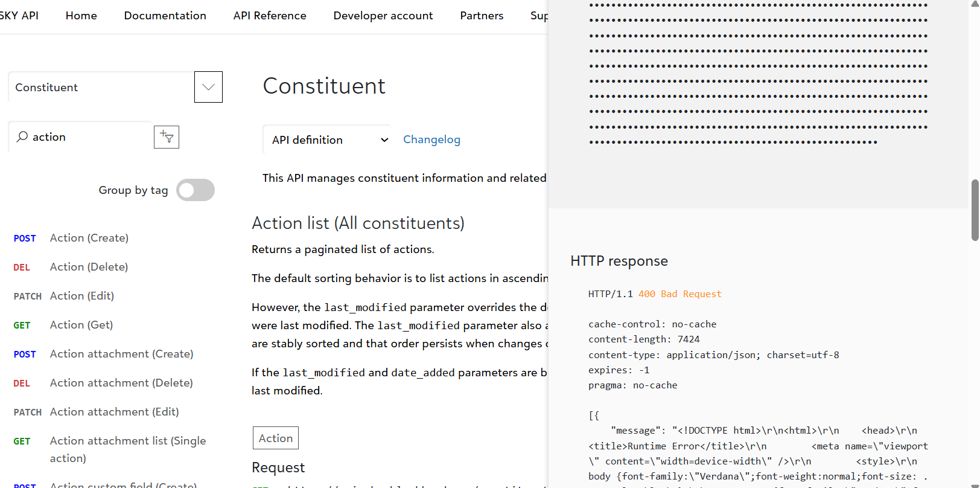Screen dimensions: 980x488
Task: Click the '400 Bad Request' status text
Action: tap(679, 294)
